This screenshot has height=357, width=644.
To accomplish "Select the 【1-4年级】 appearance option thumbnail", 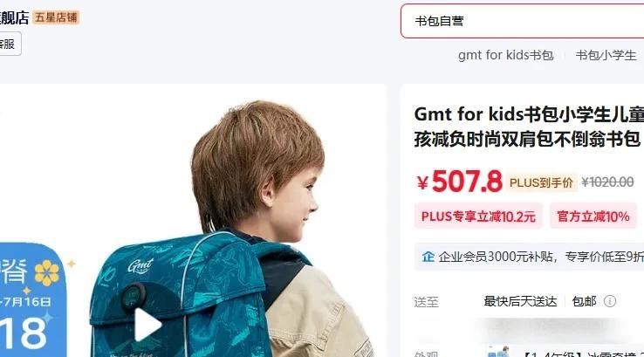I will click(497, 352).
